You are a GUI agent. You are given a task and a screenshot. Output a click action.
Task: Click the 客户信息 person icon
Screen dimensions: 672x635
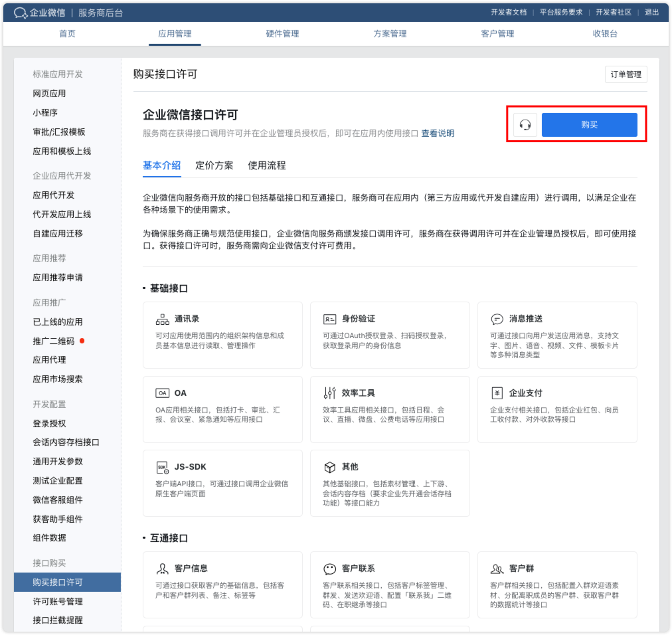tap(163, 569)
